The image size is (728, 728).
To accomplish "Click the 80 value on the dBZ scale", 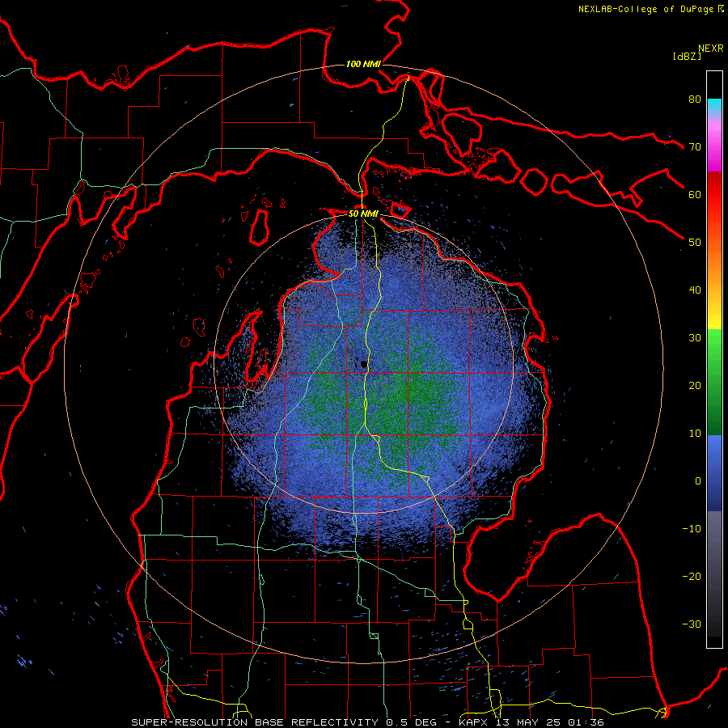I will point(695,99).
